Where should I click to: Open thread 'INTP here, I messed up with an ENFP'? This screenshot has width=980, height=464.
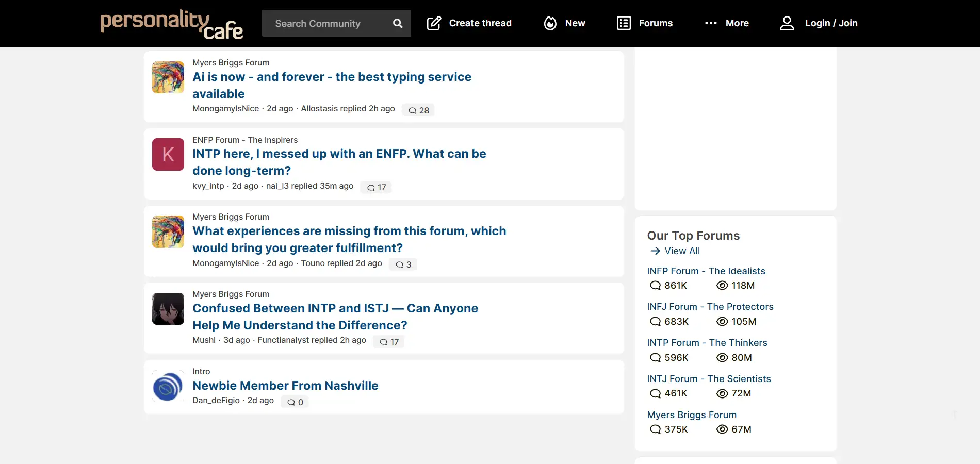pos(339,162)
